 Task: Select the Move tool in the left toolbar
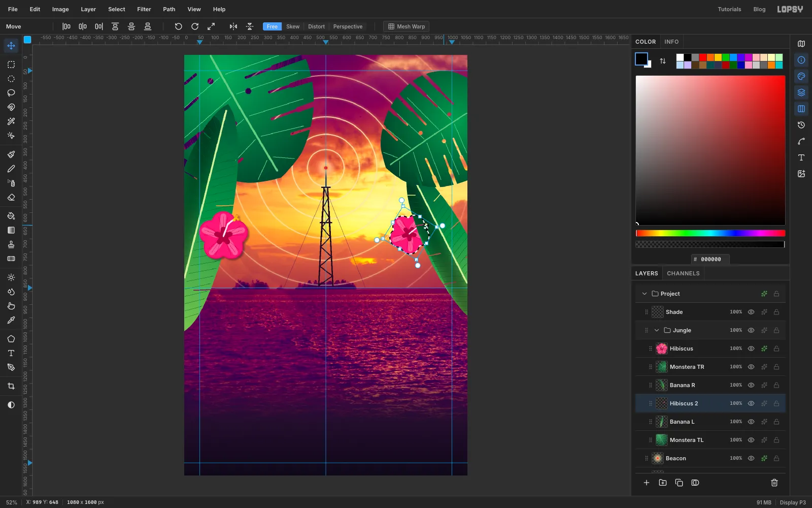(11, 46)
